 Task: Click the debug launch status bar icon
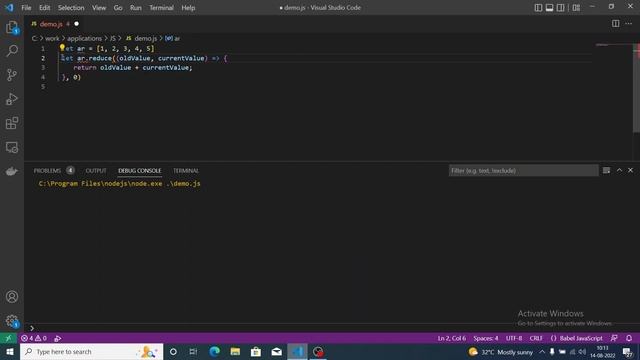pyautogui.click(x=58, y=338)
